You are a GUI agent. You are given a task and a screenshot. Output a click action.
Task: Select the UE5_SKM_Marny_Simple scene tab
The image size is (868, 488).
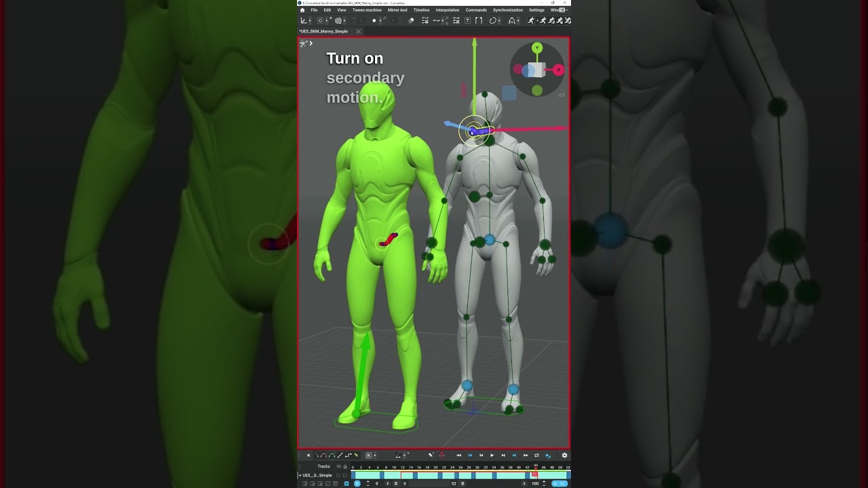(x=323, y=31)
